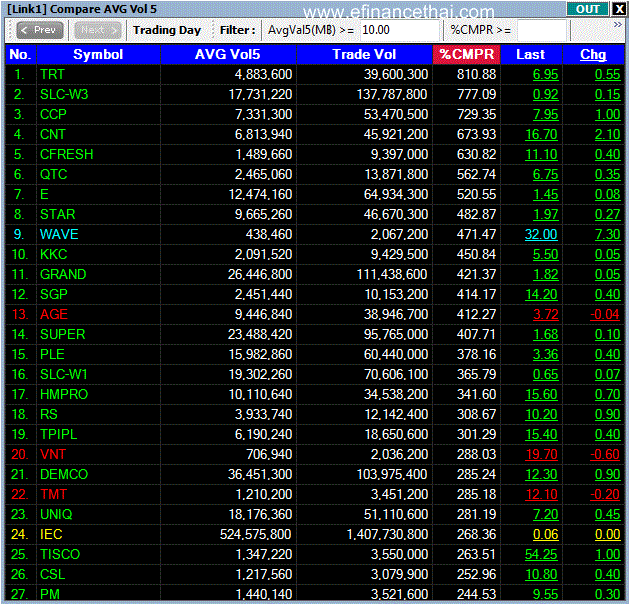Open AGE last price 3.72 link
630x605 pixels.
pyautogui.click(x=546, y=315)
